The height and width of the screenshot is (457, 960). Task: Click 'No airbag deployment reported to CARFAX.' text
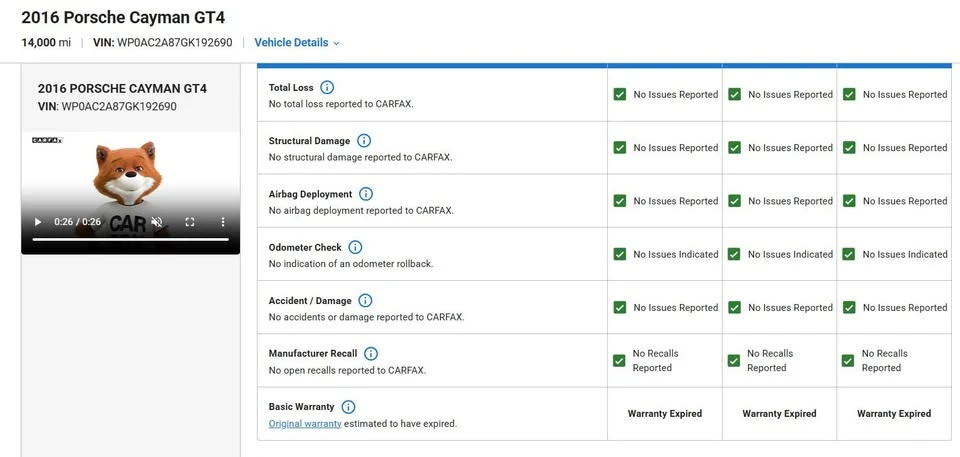[x=361, y=211]
